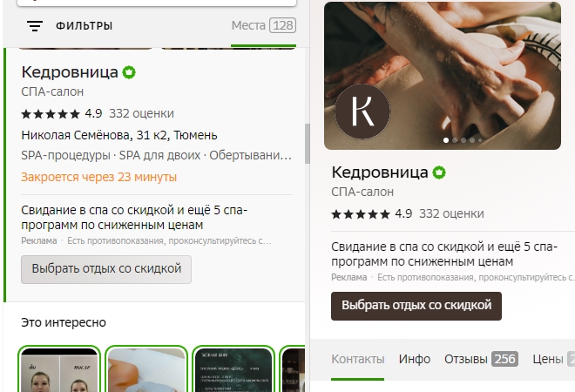This screenshot has width=575, height=392.
Task: Click the star rating in details panel
Action: click(x=361, y=214)
